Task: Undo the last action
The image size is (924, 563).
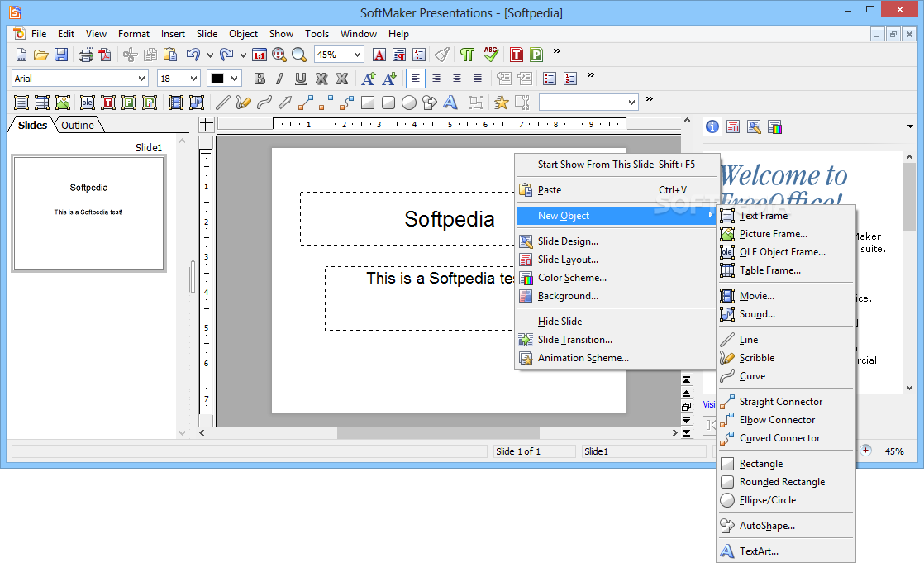Action: click(x=193, y=55)
